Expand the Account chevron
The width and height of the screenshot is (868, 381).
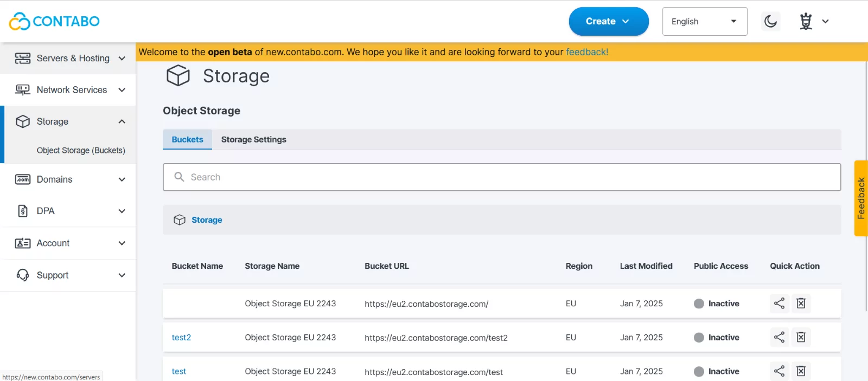click(x=122, y=243)
